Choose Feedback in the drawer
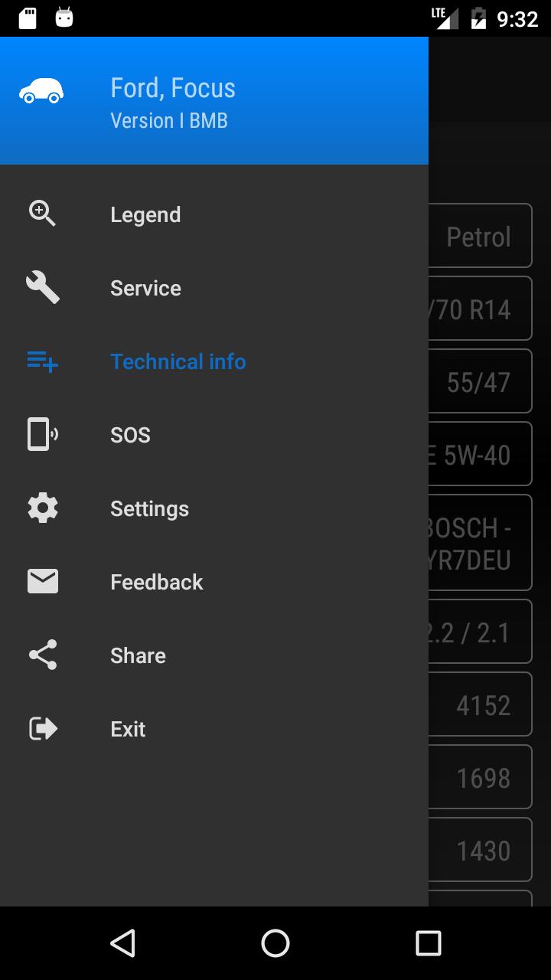Screen dimensions: 551x980 coord(156,582)
